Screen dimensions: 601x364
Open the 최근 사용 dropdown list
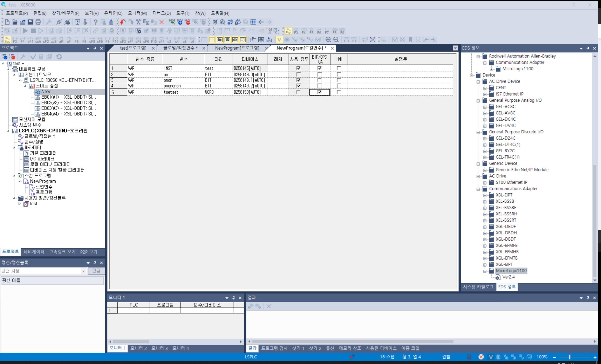(x=84, y=271)
